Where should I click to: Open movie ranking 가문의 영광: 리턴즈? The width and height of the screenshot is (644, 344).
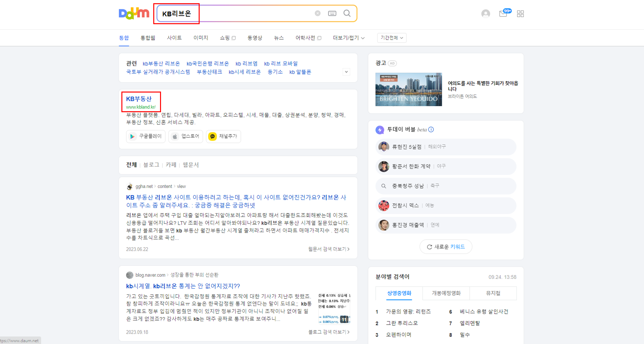[x=408, y=311]
